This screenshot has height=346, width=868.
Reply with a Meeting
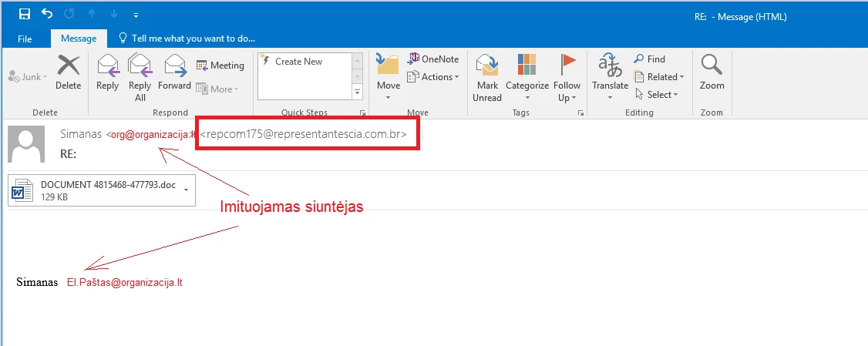tap(220, 66)
